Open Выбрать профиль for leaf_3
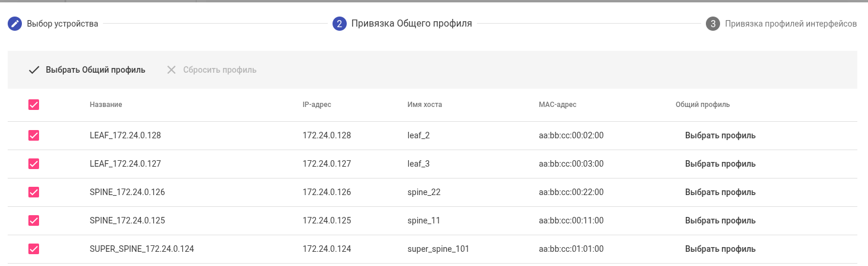Screen dimensions: 868x266 (x=720, y=164)
